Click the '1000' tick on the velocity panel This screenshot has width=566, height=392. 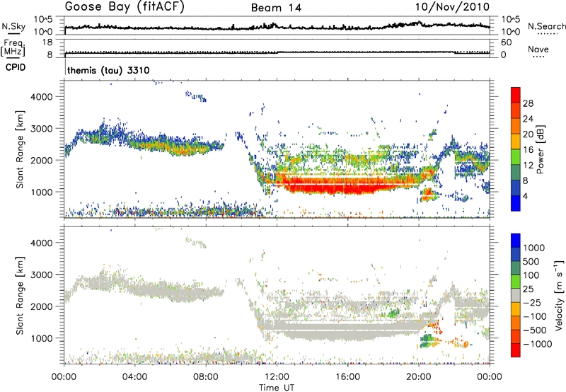pos(42,338)
